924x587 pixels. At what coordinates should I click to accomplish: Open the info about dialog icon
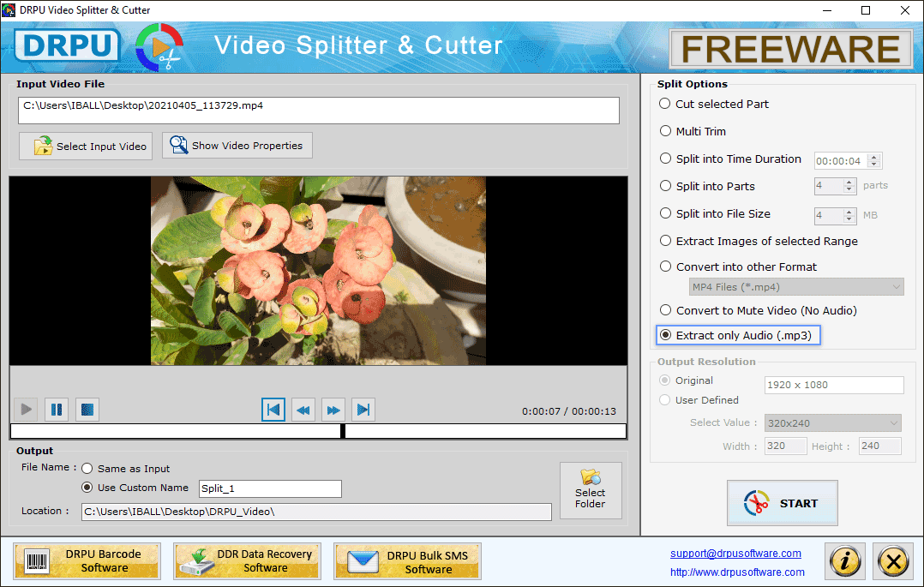[845, 561]
